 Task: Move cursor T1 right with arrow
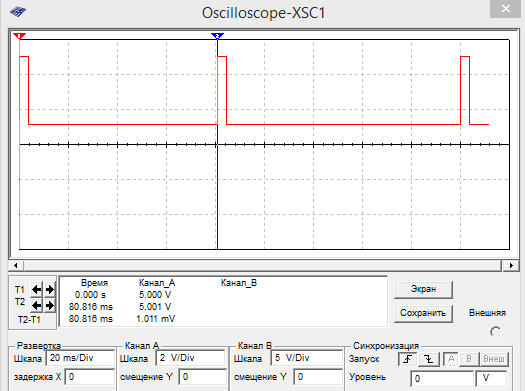tap(50, 289)
